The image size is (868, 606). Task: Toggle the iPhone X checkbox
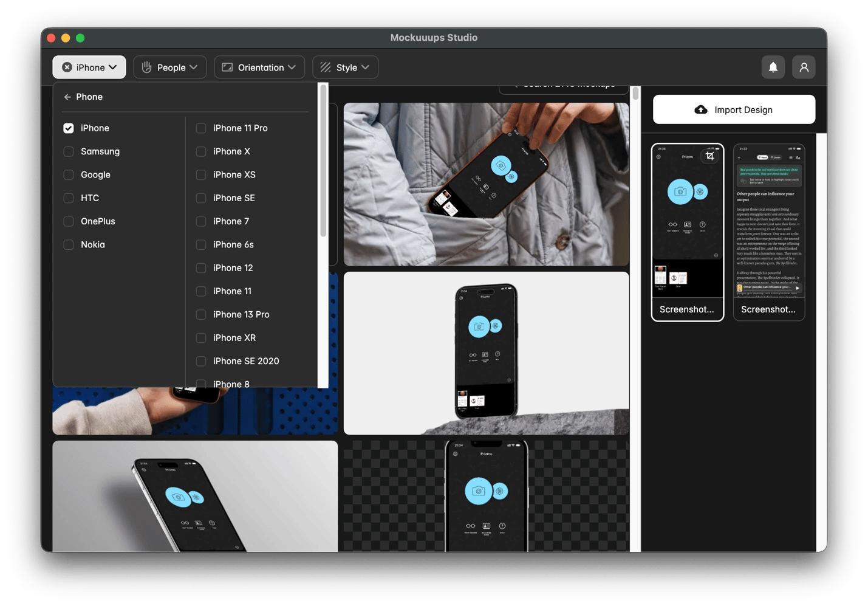201,151
